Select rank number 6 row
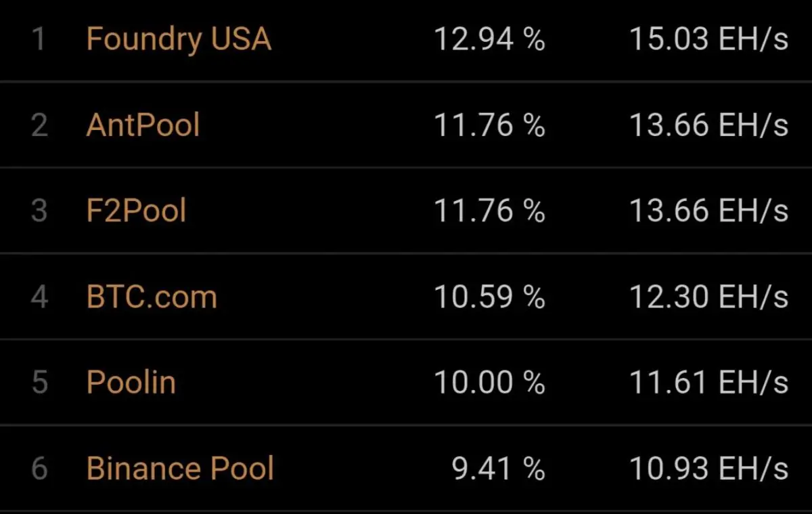Screen dimensions: 812x514 [x=406, y=468]
